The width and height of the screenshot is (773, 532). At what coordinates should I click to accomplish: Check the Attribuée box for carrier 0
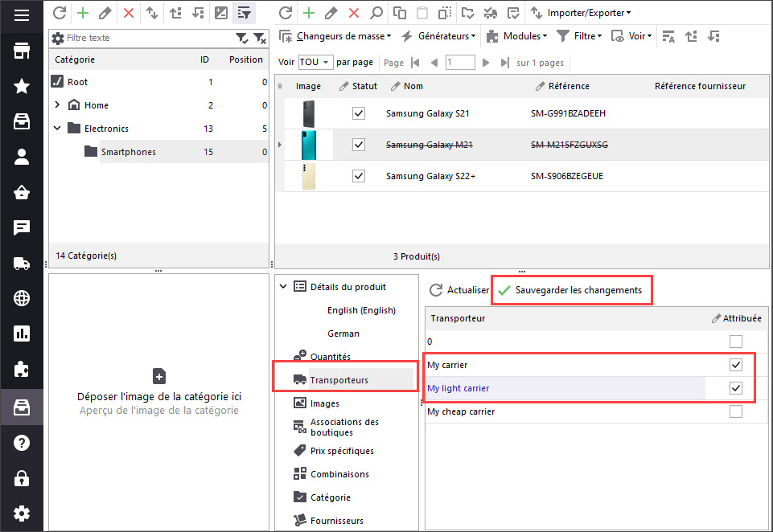pyautogui.click(x=736, y=342)
